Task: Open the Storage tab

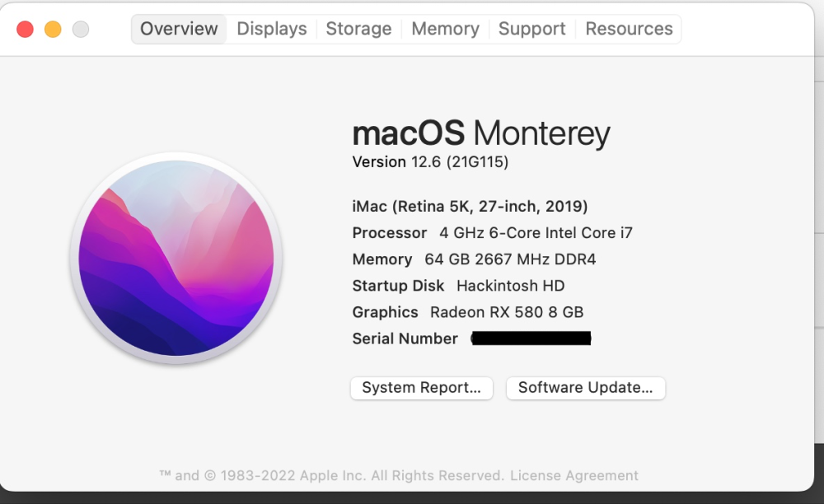Action: tap(359, 29)
